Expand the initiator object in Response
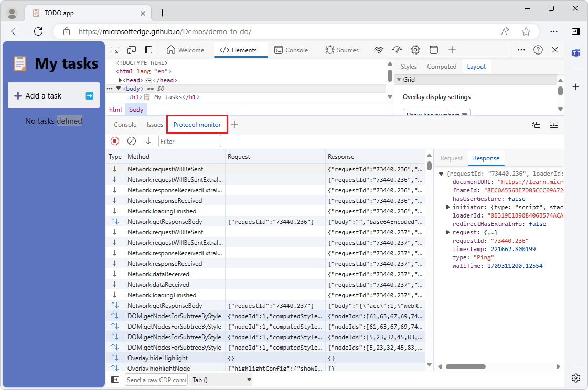Screen dimensions: 588x390 tap(448, 207)
